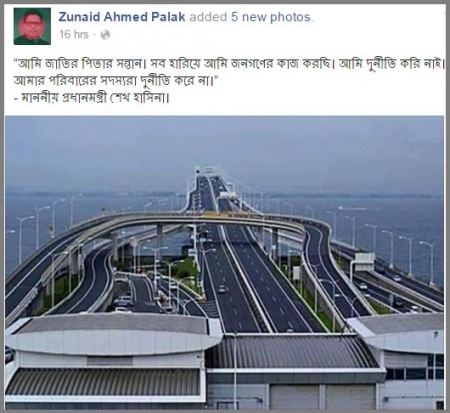Image resolution: width=450 pixels, height=413 pixels.
Task: Click the globe public audience icon
Action: point(105,35)
